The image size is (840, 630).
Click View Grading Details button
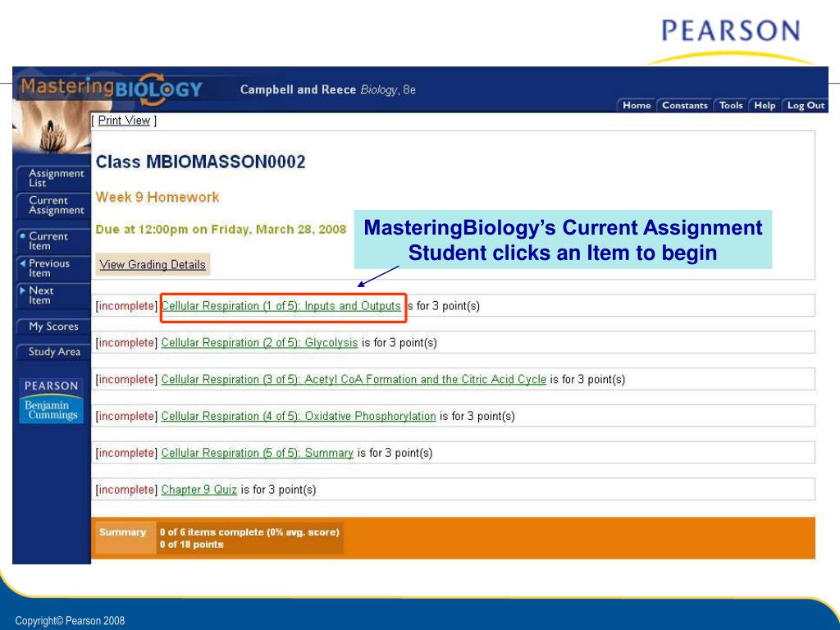pyautogui.click(x=153, y=265)
